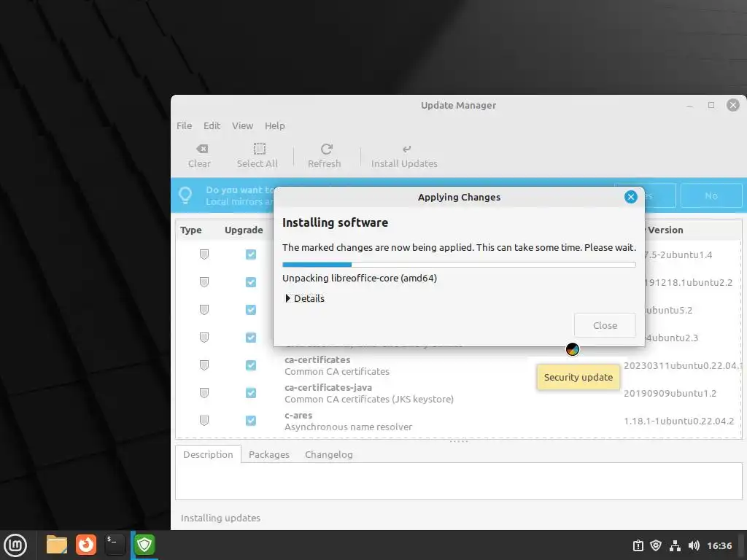Toggle upgrade checkbox in 191218.1ubuntu2.2 row
This screenshot has height=560, width=747.
(x=251, y=282)
